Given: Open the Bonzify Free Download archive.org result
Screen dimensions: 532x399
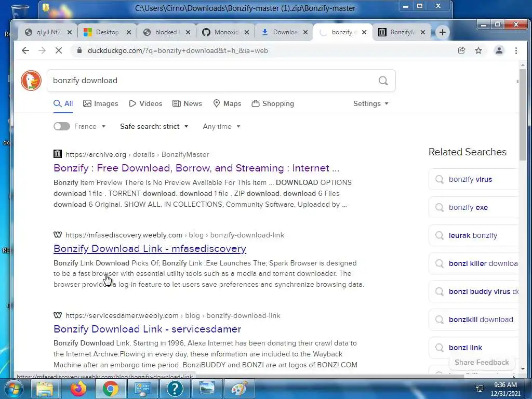Looking at the screenshot, I should pyautogui.click(x=196, y=168).
